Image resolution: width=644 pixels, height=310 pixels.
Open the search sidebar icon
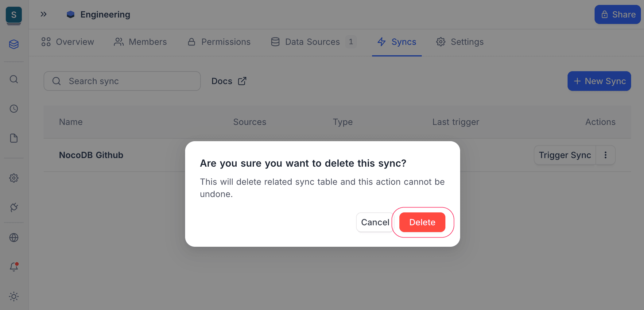pyautogui.click(x=14, y=79)
